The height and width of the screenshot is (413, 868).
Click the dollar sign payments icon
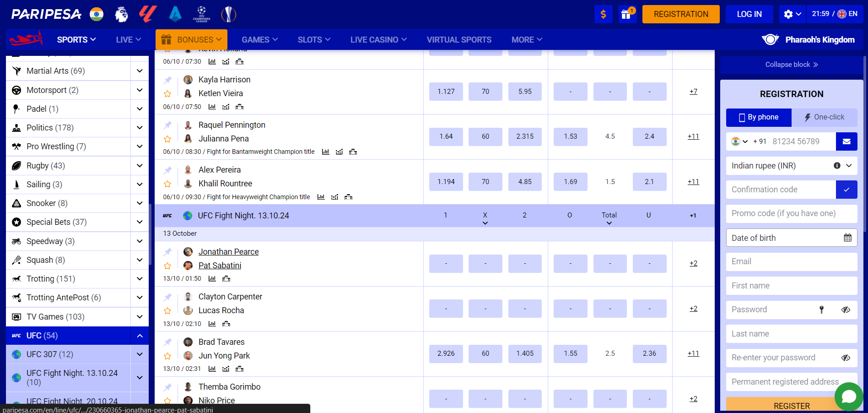603,14
